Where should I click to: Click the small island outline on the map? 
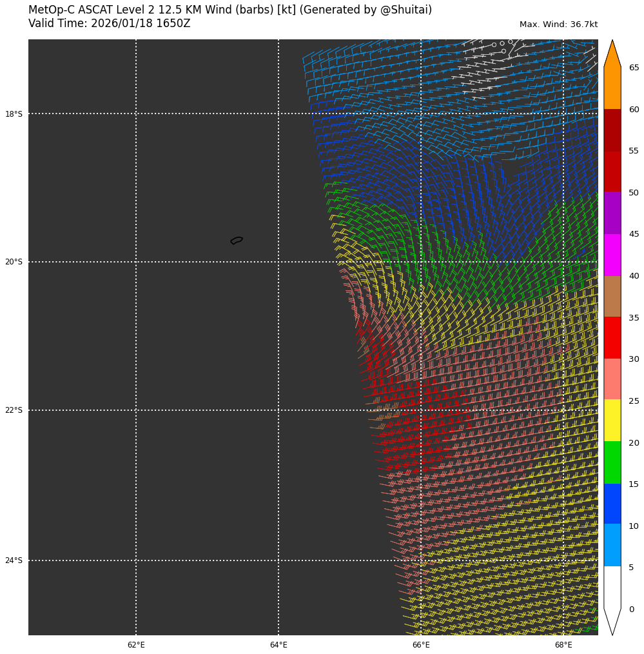coord(237,240)
